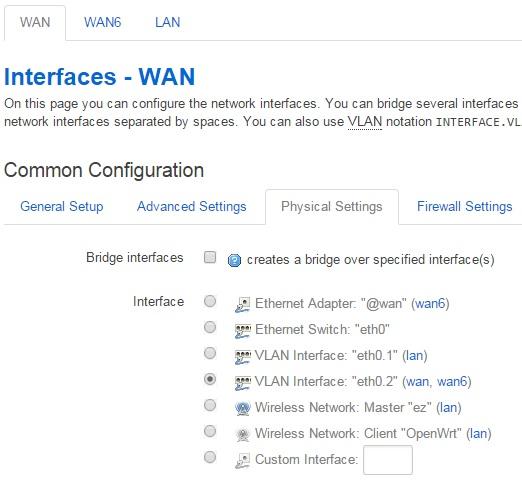Screen dimensions: 522x501
Task: Click the Custom Interface text field
Action: coord(388,460)
